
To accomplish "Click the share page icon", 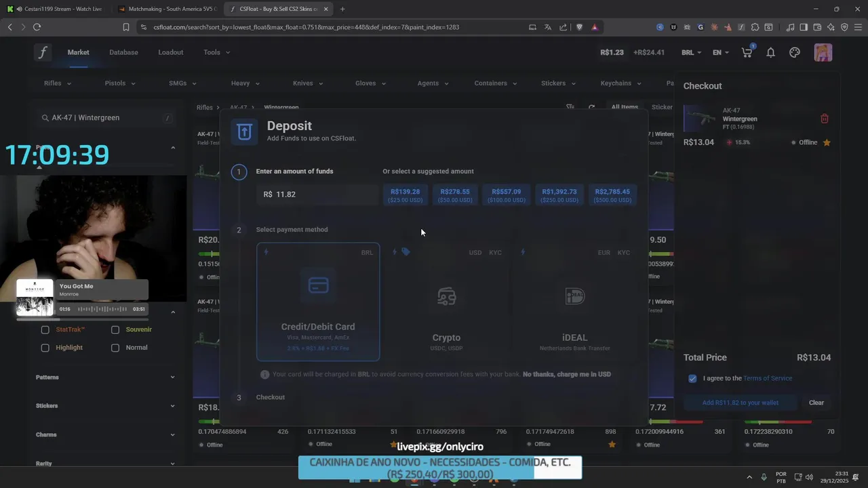I will click(564, 27).
